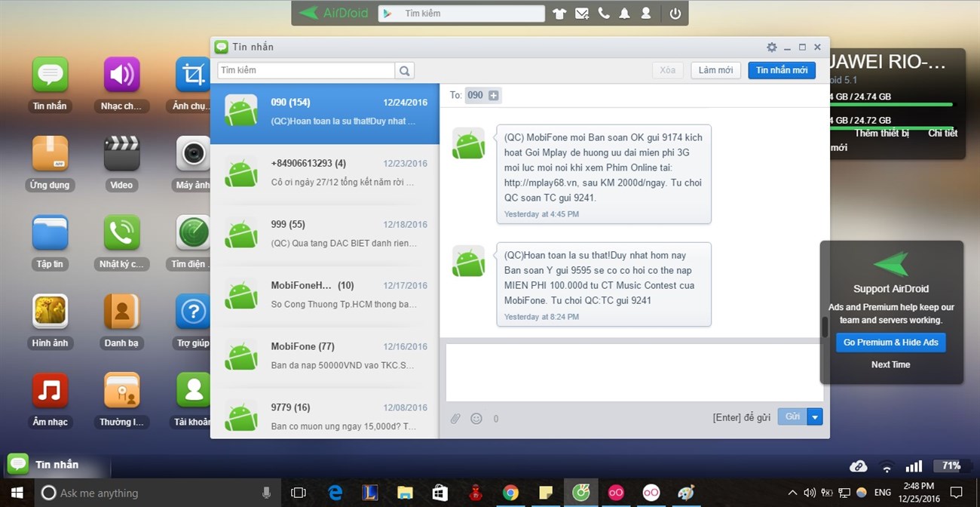The image size is (980, 507).
Task: Open the Tập tin files icon
Action: click(50, 233)
